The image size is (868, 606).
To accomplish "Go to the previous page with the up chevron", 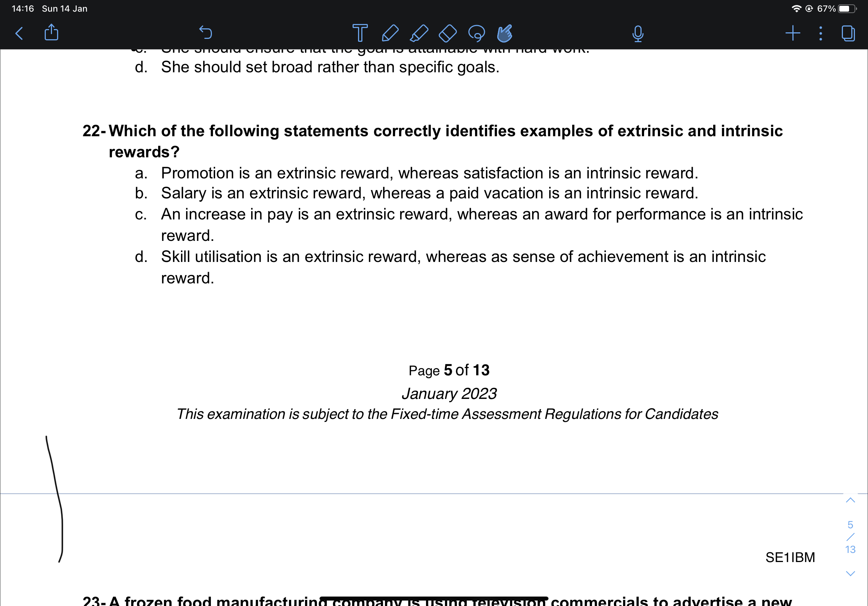I will pos(850,500).
